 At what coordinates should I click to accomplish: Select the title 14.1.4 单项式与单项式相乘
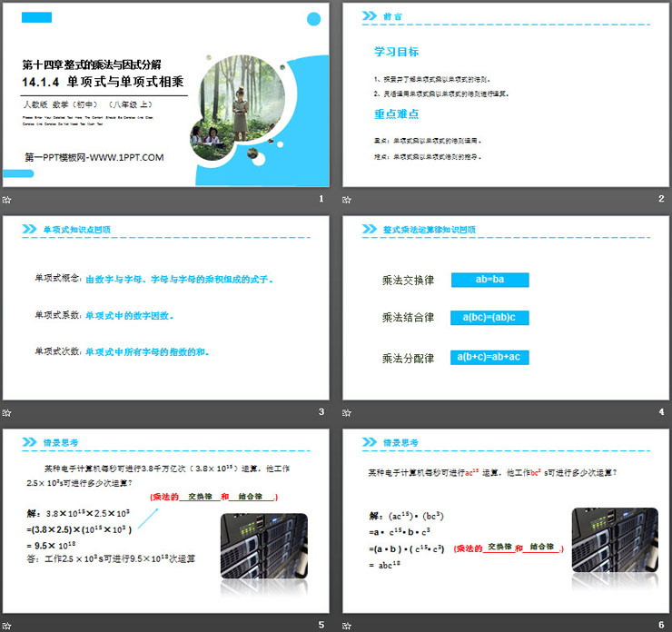[x=104, y=82]
